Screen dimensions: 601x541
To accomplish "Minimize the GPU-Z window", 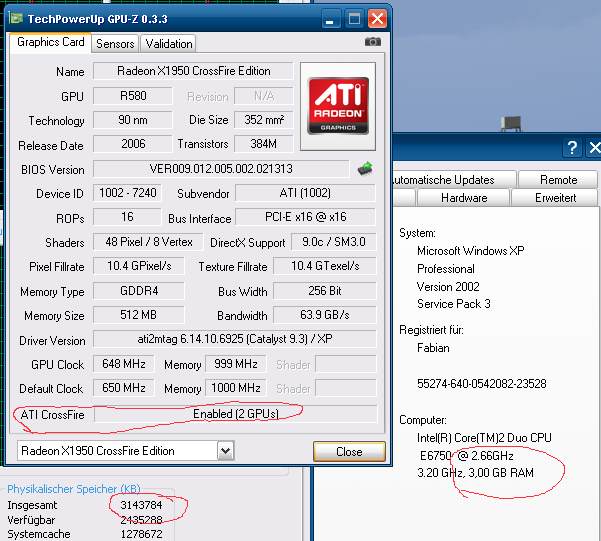I will click(330, 19).
